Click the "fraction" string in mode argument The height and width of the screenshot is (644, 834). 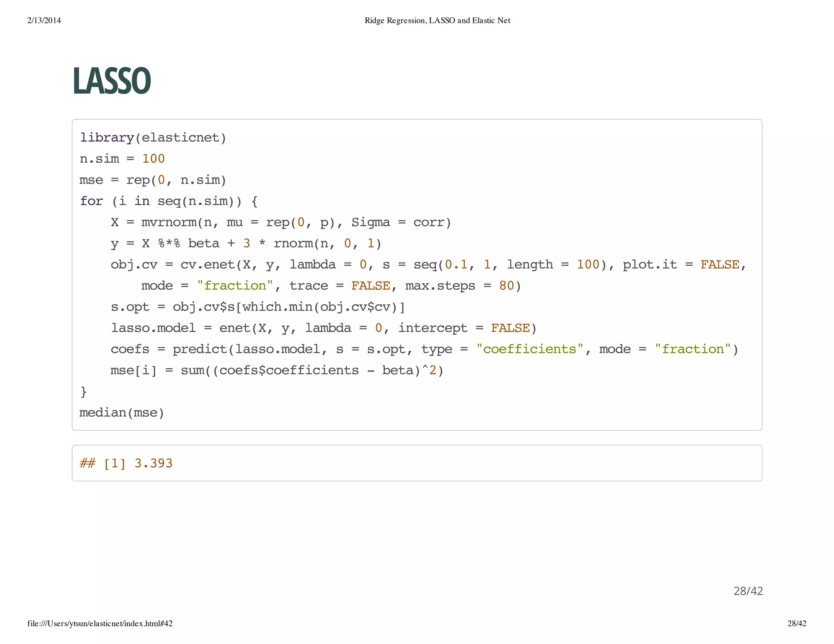(235, 286)
